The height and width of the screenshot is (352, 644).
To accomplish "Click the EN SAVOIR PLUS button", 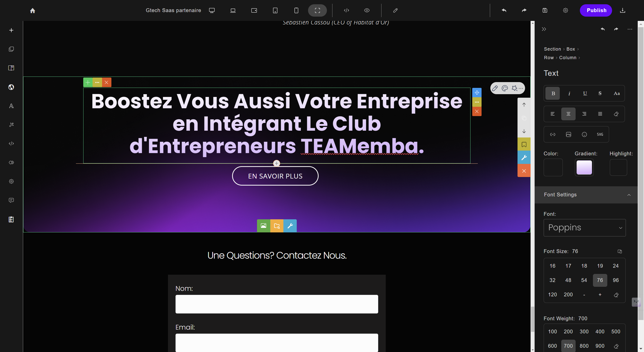I will (x=275, y=176).
